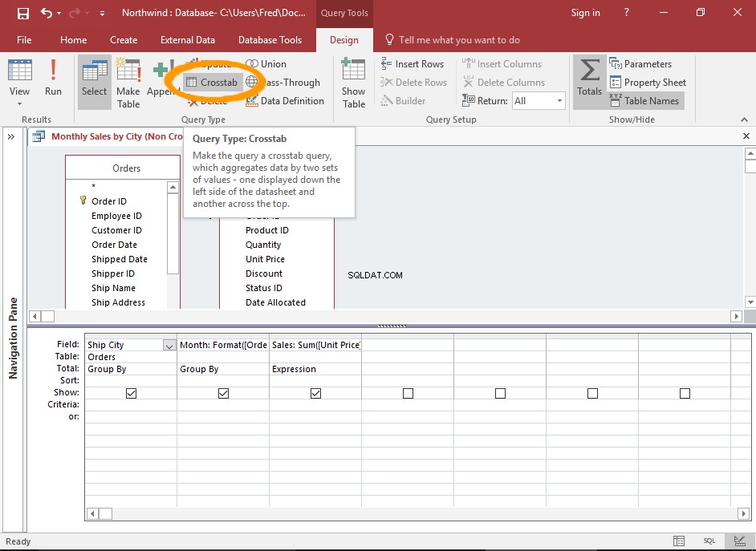Image resolution: width=756 pixels, height=551 pixels.
Task: Open the File menu
Action: [24, 40]
